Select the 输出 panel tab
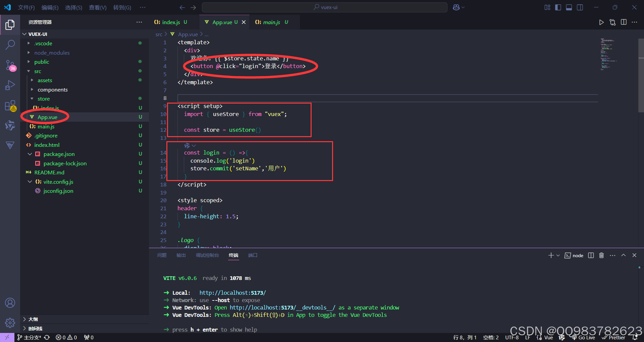Image resolution: width=644 pixels, height=342 pixels. pos(181,255)
